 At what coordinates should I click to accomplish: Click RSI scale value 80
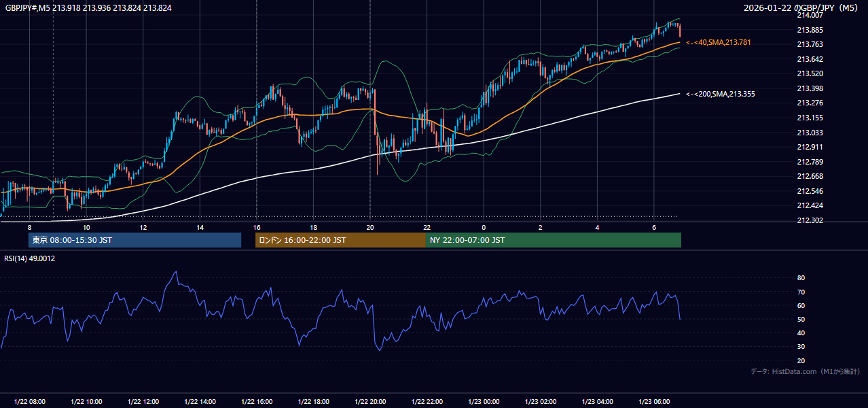[801, 278]
